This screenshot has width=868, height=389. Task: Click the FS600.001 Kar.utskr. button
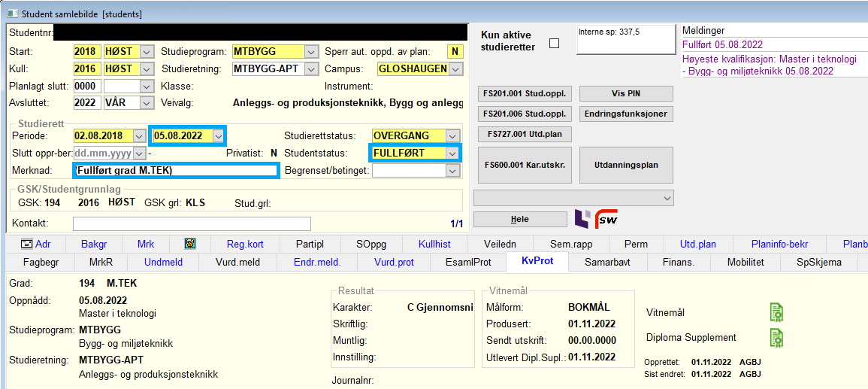[x=525, y=165]
